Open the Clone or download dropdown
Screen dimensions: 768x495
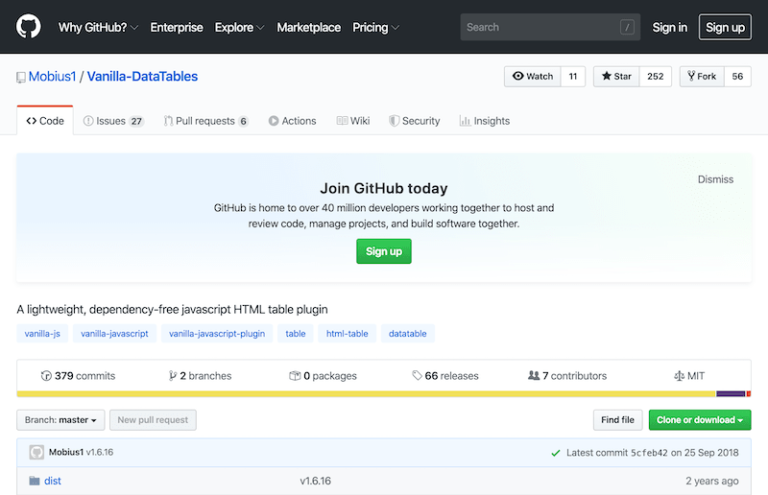point(699,420)
